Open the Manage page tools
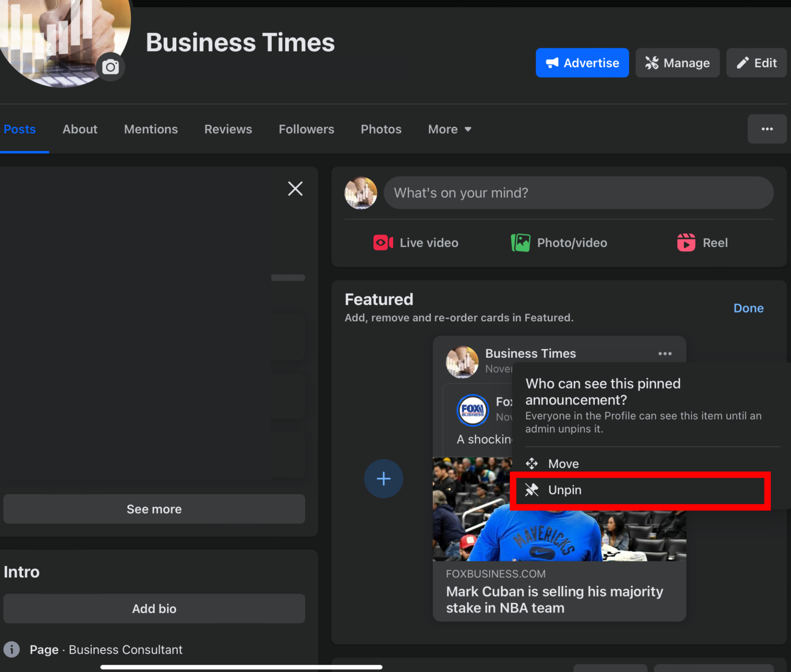791x672 pixels. point(677,63)
